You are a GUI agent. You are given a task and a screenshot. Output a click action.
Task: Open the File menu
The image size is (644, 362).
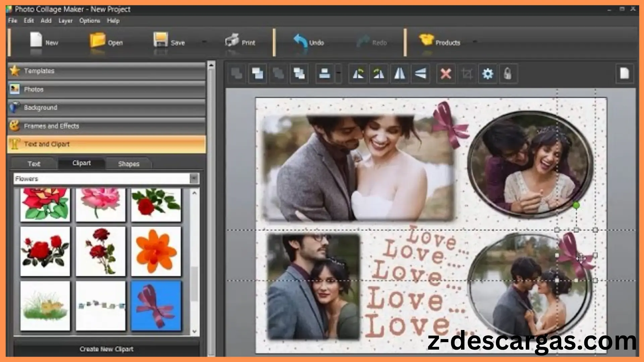[x=13, y=20]
